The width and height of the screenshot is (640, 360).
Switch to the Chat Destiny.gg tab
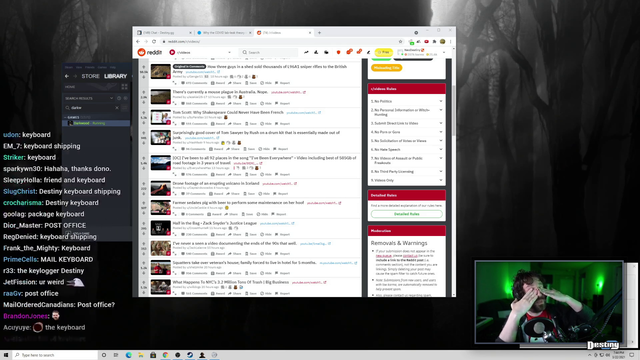pos(164,33)
